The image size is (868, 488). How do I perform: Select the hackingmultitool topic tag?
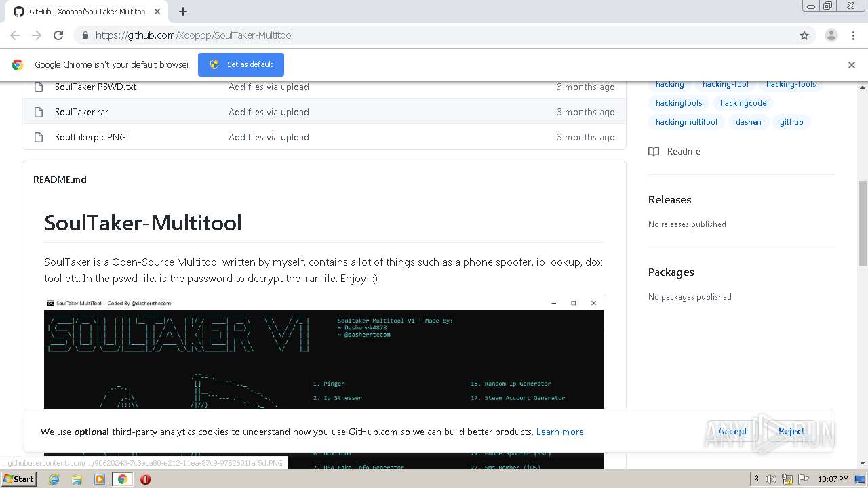tap(686, 122)
